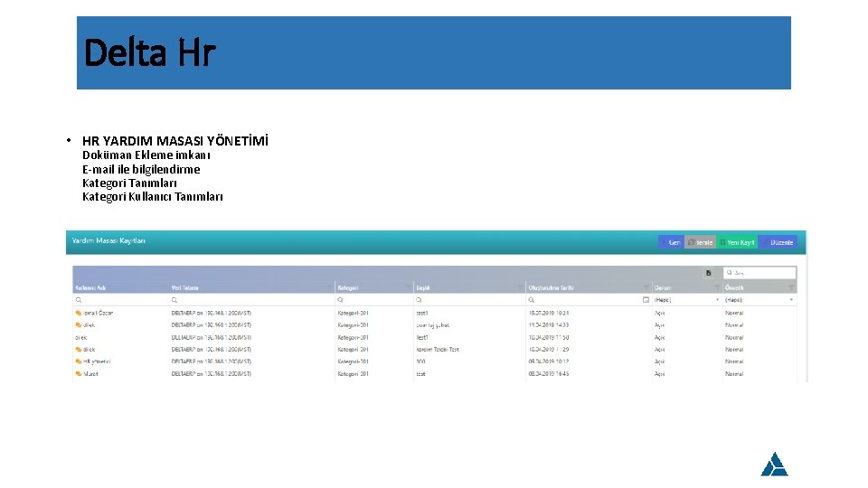Click the Geri button
Image resolution: width=868 pixels, height=488 pixels.
point(671,242)
